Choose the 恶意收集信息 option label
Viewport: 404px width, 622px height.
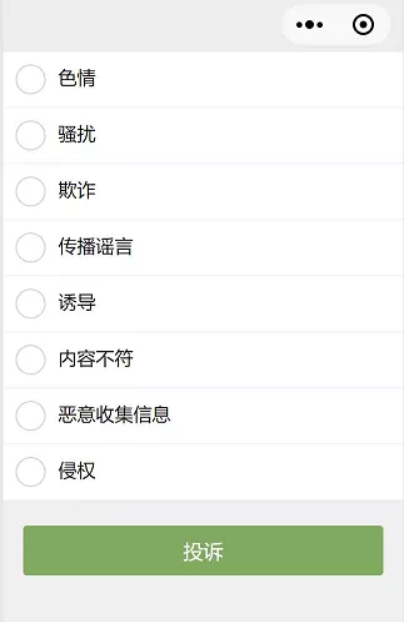114,415
